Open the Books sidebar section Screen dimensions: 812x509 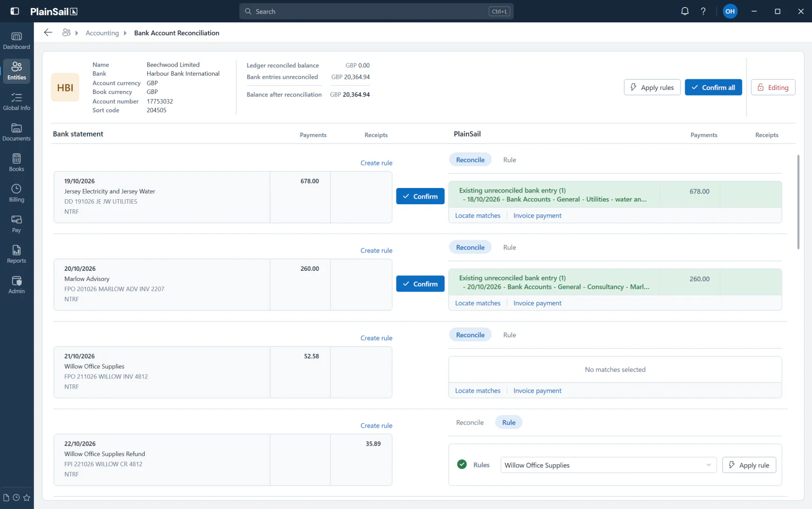coord(17,163)
